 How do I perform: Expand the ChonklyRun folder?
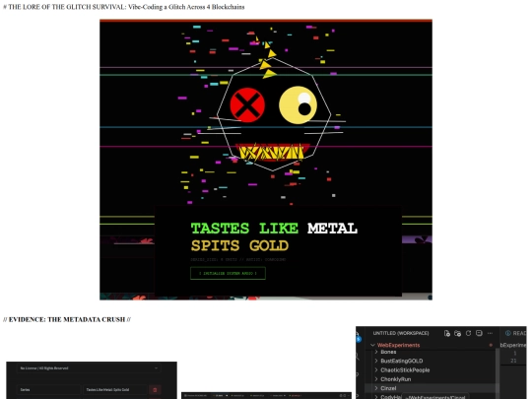pyautogui.click(x=376, y=379)
